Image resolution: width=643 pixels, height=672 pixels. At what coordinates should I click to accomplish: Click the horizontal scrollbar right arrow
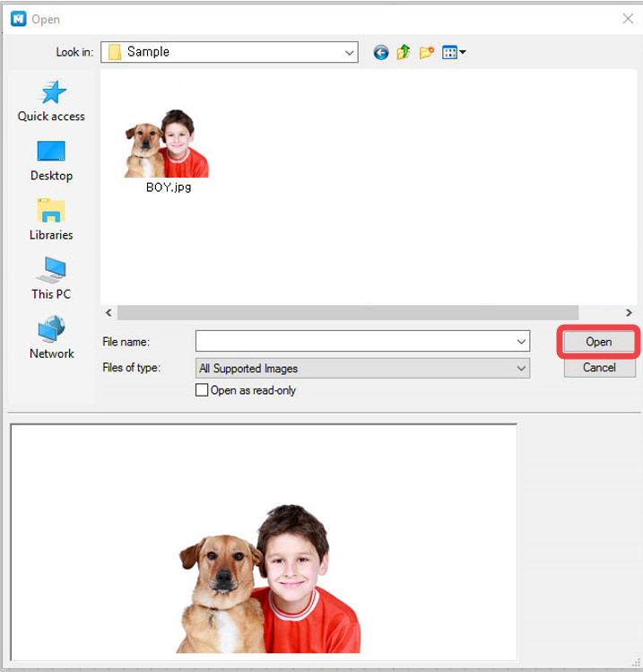coord(629,313)
